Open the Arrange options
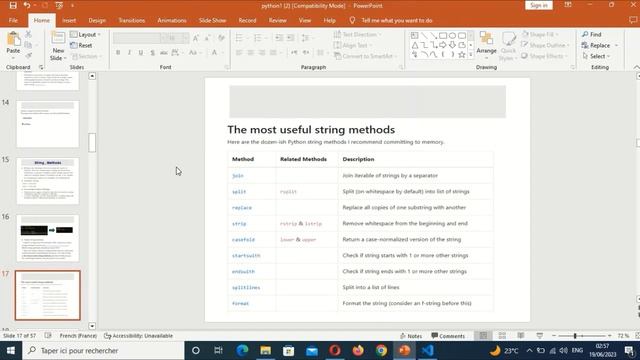 click(486, 44)
